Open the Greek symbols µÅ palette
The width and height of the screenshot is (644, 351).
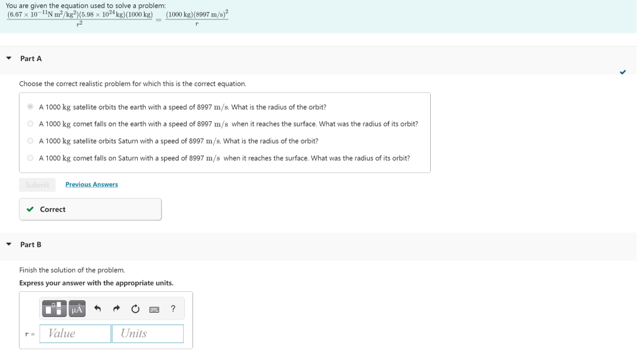77,309
